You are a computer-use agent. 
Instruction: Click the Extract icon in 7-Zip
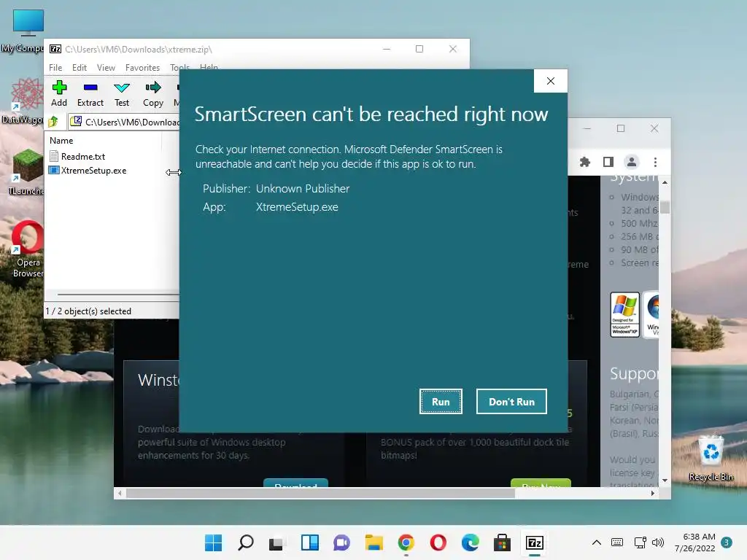click(90, 93)
